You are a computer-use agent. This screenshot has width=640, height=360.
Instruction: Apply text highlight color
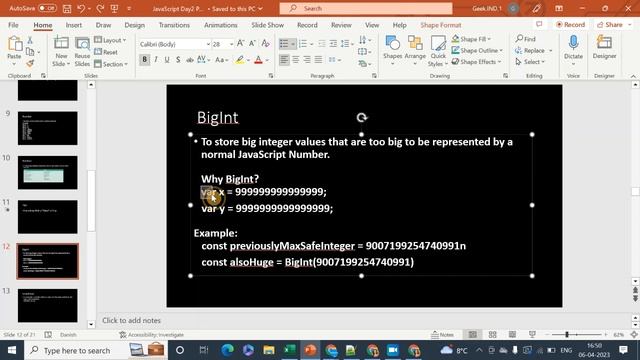240,60
